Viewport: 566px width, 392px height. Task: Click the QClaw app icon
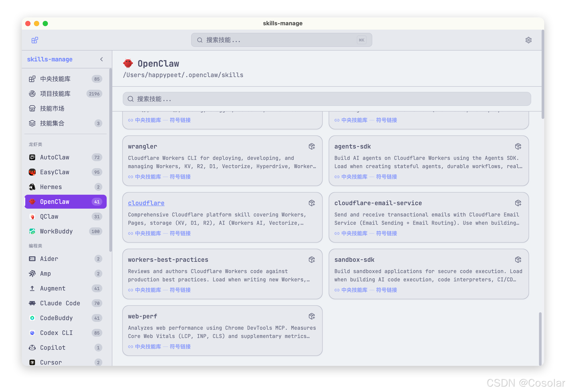[x=32, y=216]
